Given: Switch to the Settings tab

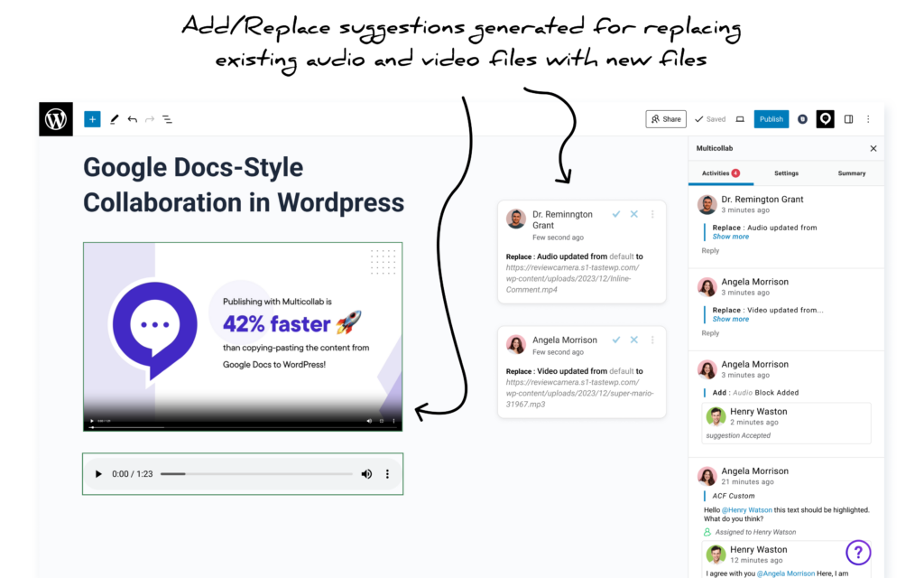Looking at the screenshot, I should click(786, 173).
